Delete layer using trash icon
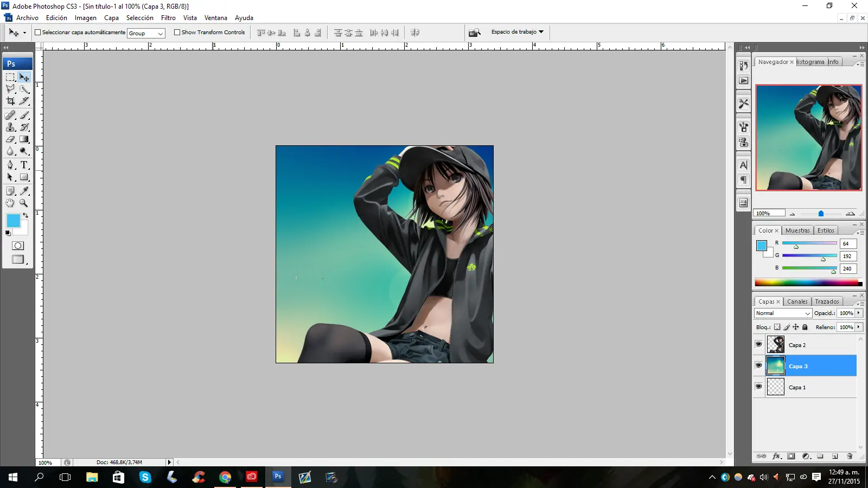The height and width of the screenshot is (488, 868). tap(850, 456)
